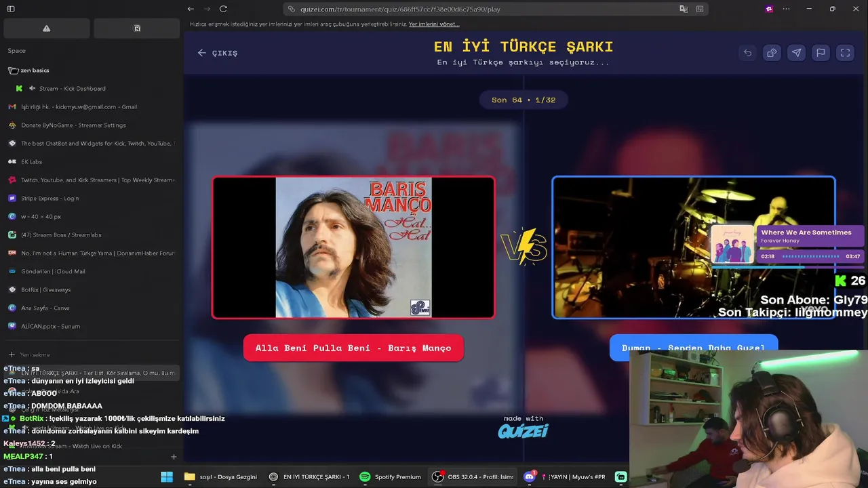Screen dimensions: 868x488
Task: Click the Barış Manço album cover video
Action: click(x=353, y=247)
